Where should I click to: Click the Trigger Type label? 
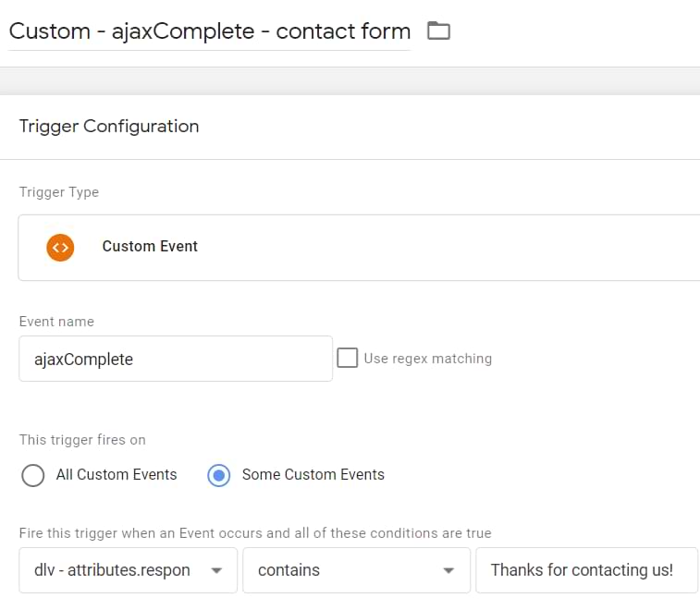(59, 192)
